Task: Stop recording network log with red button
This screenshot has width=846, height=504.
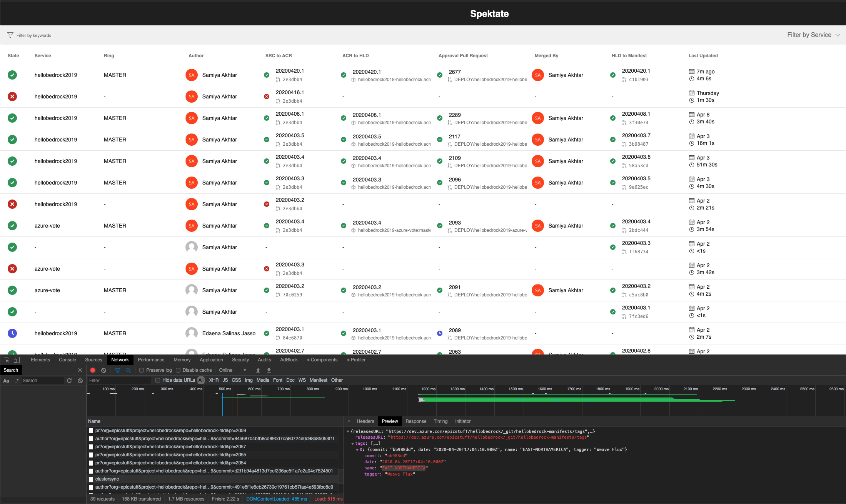Action: (x=93, y=370)
